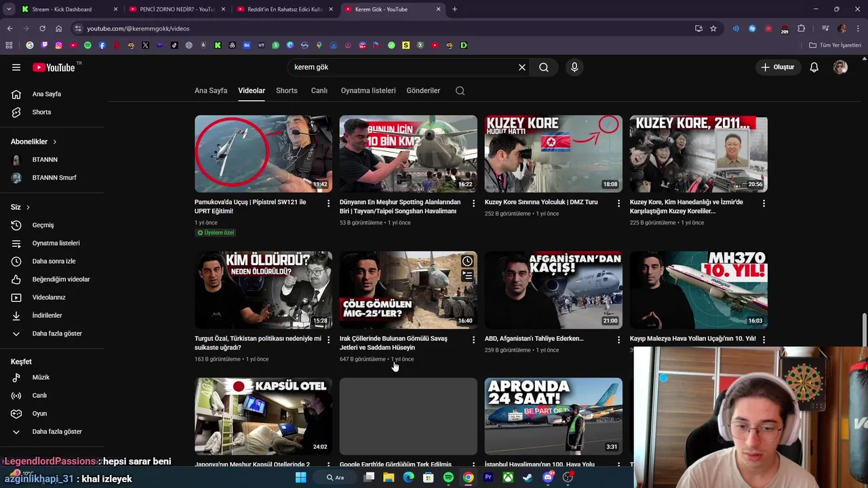Open File Explorer from taskbar
The width and height of the screenshot is (868, 488).
(389, 477)
